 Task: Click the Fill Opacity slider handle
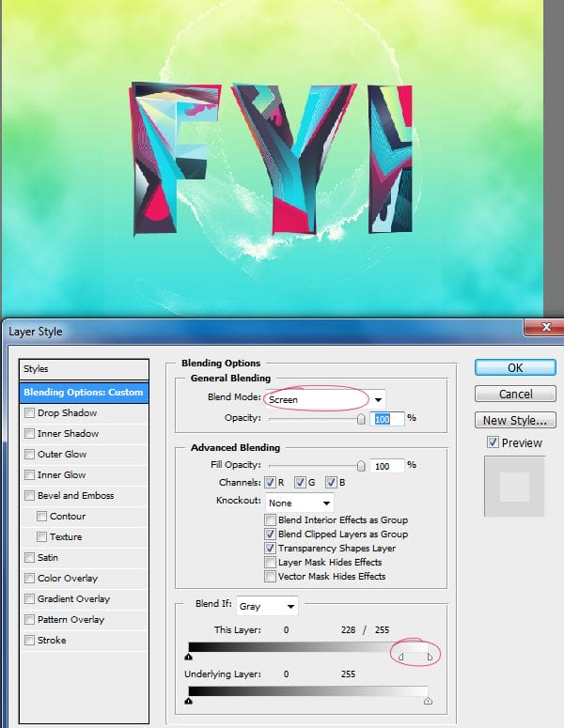(x=361, y=466)
